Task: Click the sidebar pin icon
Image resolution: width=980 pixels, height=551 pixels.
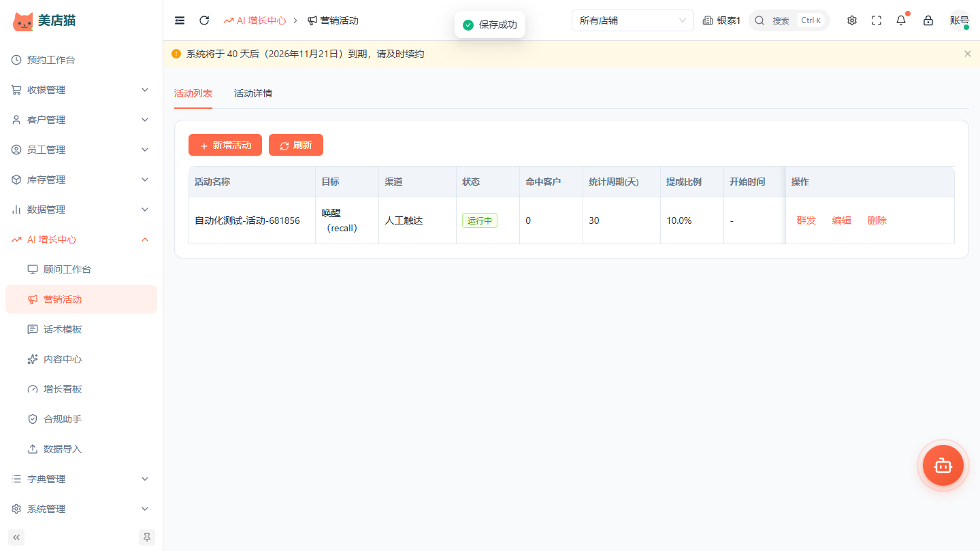Action: pyautogui.click(x=147, y=537)
